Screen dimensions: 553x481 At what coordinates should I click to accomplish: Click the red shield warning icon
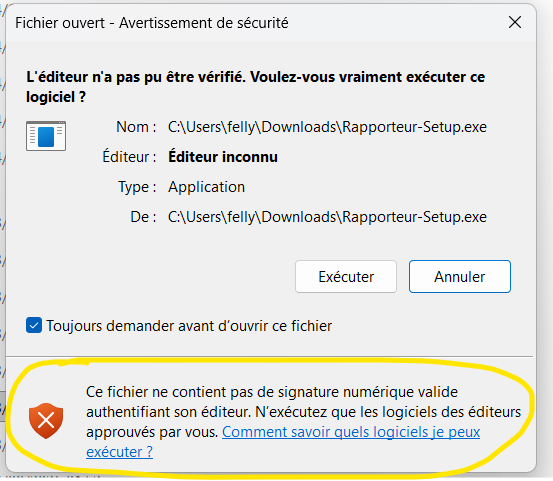pos(46,421)
